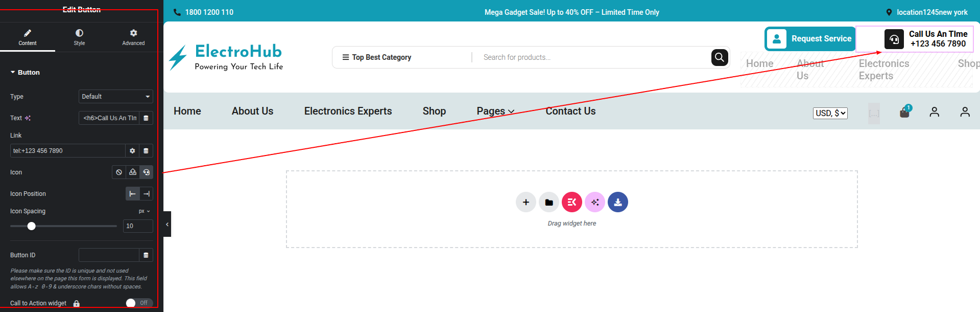Open Contact Us in the navigation menu
This screenshot has width=980, height=312.
[570, 111]
